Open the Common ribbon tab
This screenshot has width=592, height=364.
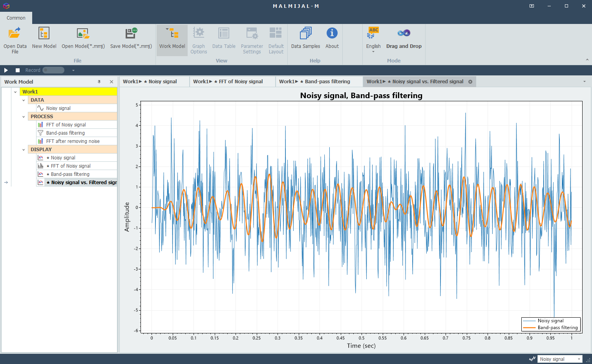[x=16, y=18]
